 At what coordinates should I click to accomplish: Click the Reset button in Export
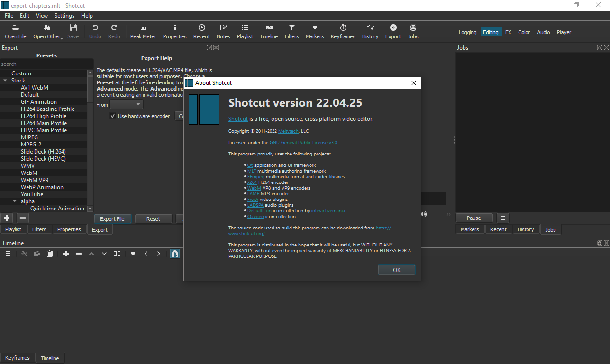click(x=153, y=219)
